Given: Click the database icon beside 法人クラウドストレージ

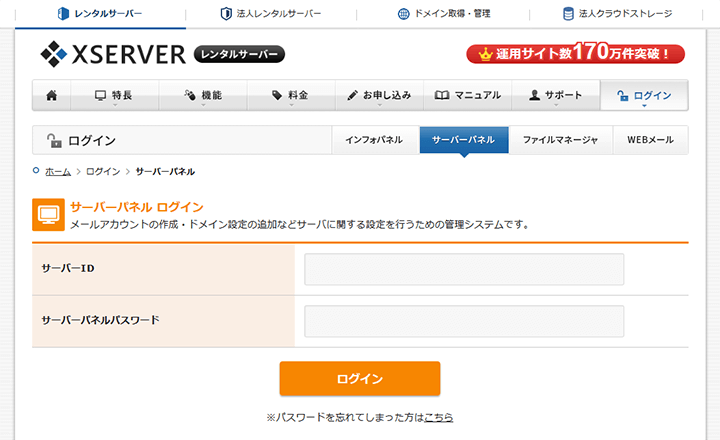Looking at the screenshot, I should [568, 14].
